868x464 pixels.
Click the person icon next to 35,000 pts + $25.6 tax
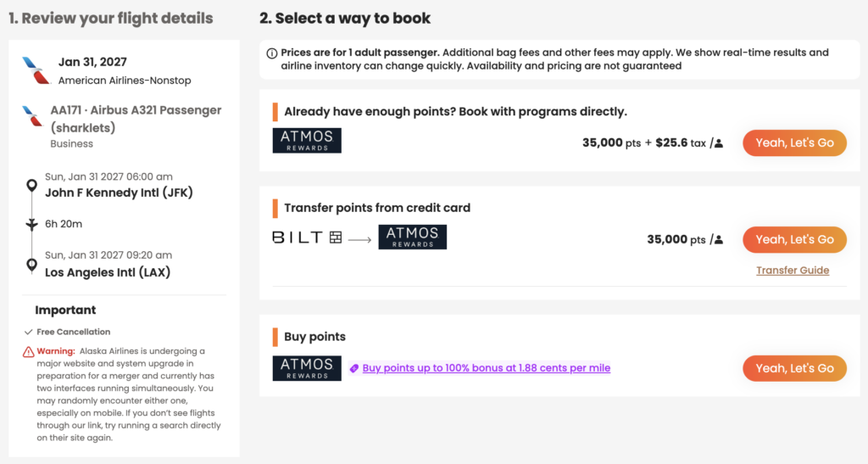[719, 143]
